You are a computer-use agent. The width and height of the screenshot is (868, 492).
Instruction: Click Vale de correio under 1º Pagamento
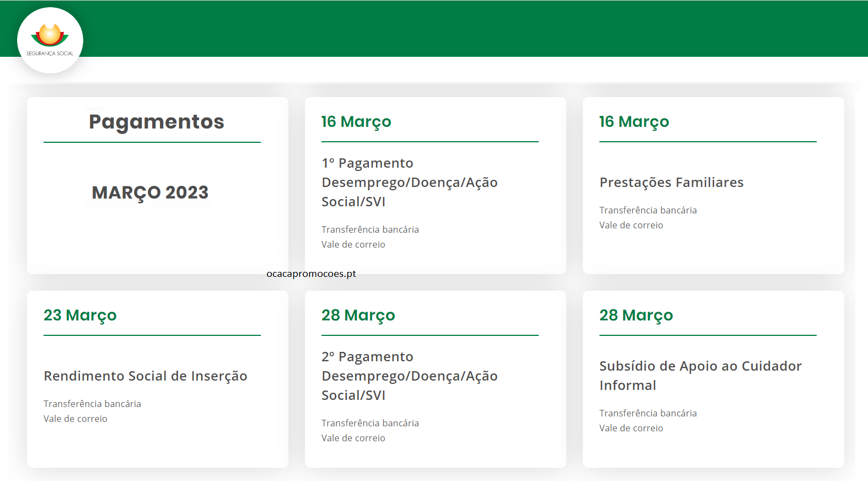(353, 244)
